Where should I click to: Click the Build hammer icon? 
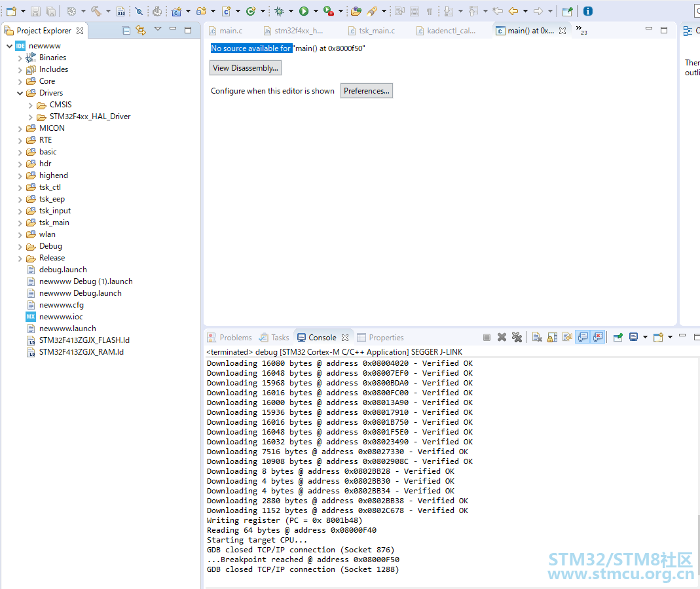point(96,11)
